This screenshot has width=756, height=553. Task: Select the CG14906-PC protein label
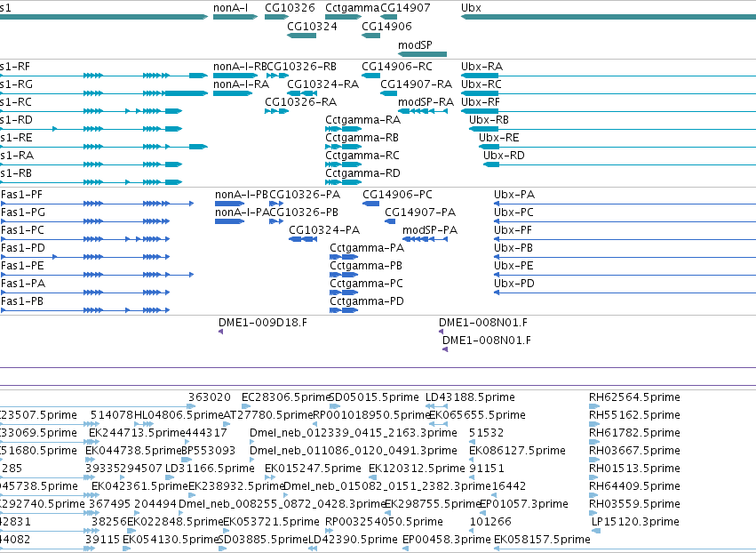click(x=397, y=195)
